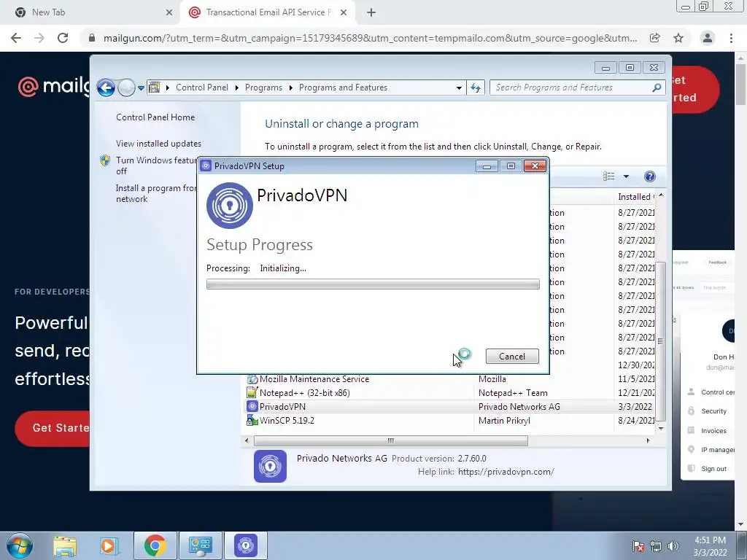Expand view options dropdown arrow
The height and width of the screenshot is (560, 747).
626,176
